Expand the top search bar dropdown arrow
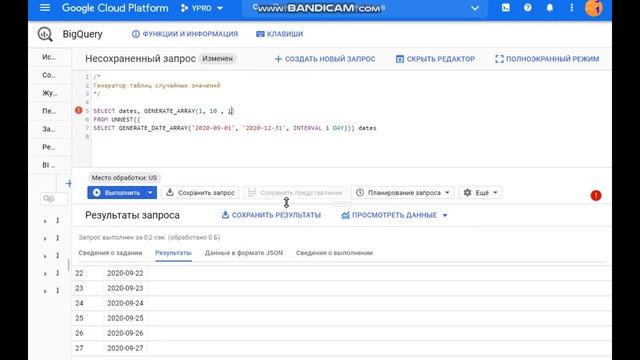Image resolution: width=640 pixels, height=360 pixels. tap(475, 8)
